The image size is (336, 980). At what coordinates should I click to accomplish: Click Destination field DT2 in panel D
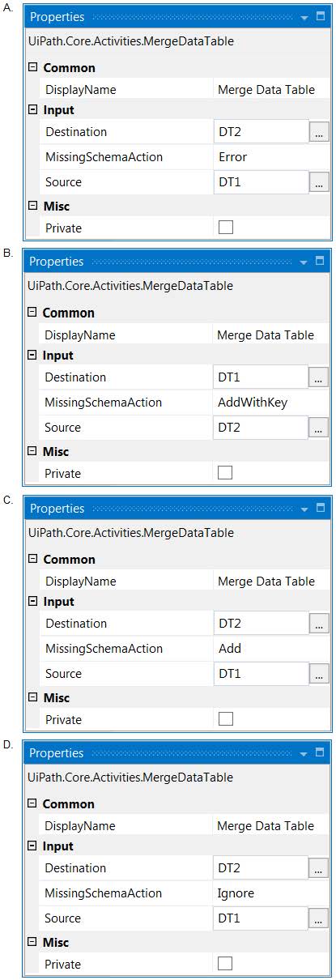coord(260,868)
